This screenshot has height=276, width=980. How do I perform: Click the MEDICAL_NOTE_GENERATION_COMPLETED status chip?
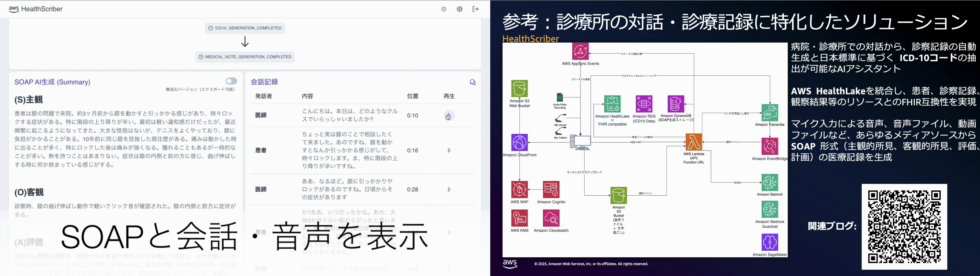pos(245,57)
